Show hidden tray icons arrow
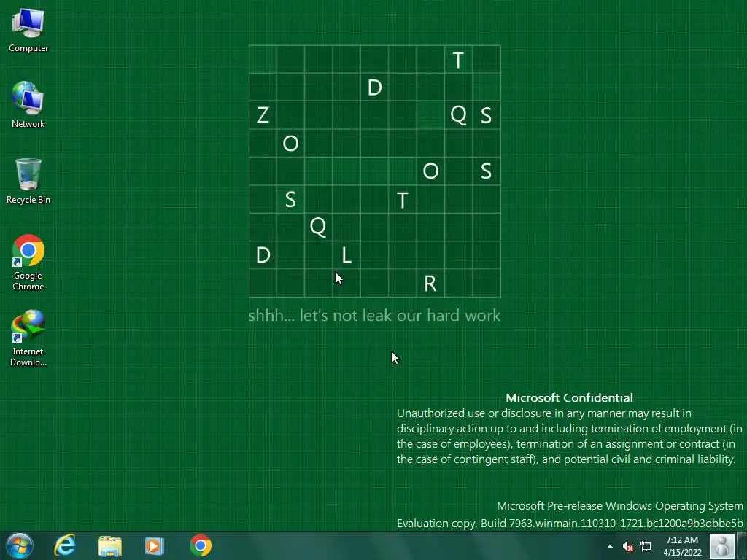 (611, 546)
